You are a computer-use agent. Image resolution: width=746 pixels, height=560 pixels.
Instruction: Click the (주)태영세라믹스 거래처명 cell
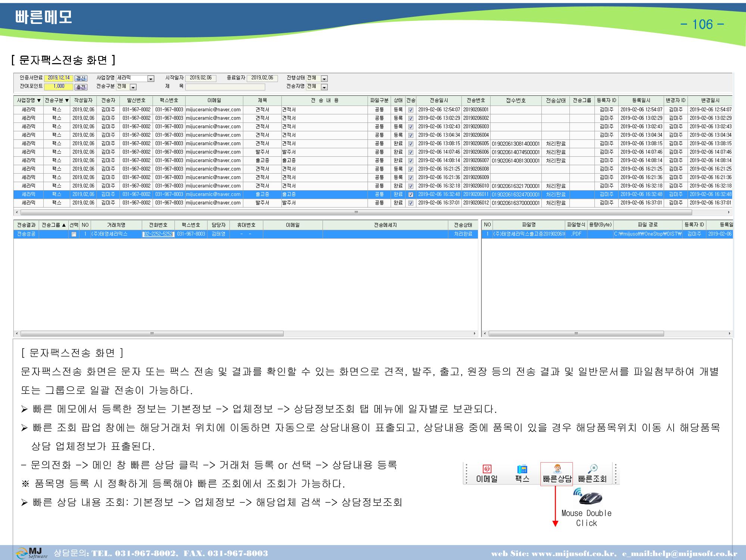point(116,234)
